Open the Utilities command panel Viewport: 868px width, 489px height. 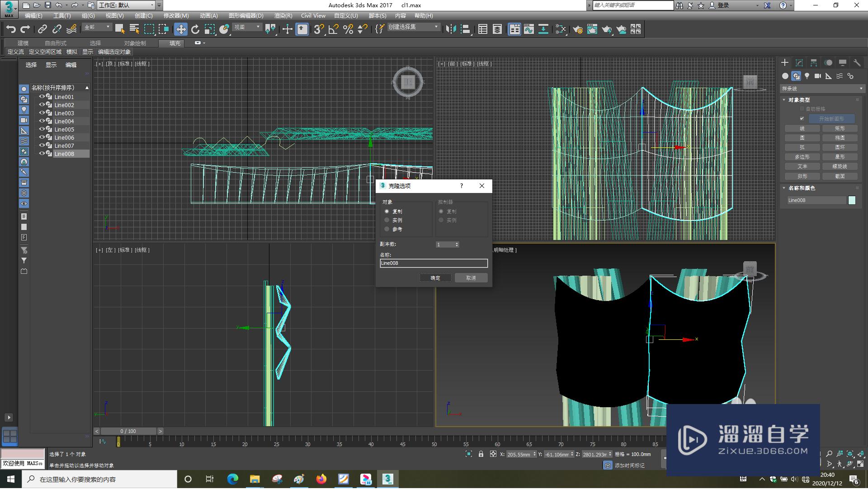[x=857, y=63]
